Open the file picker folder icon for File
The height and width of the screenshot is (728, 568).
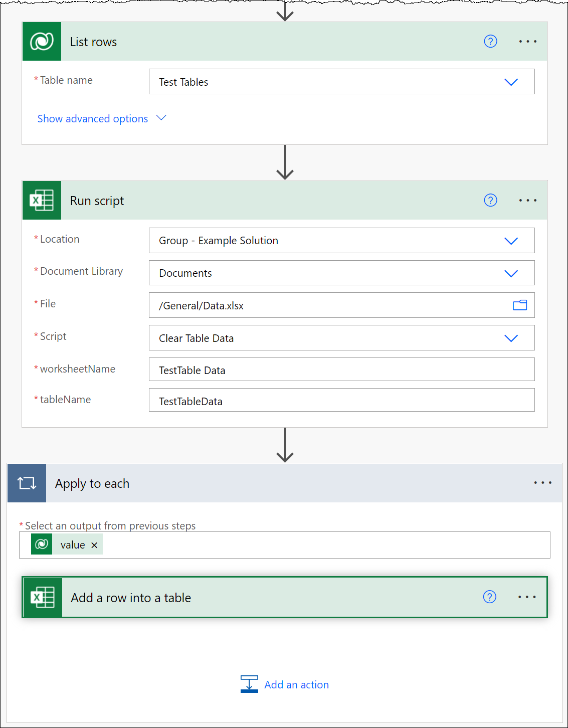(x=519, y=305)
